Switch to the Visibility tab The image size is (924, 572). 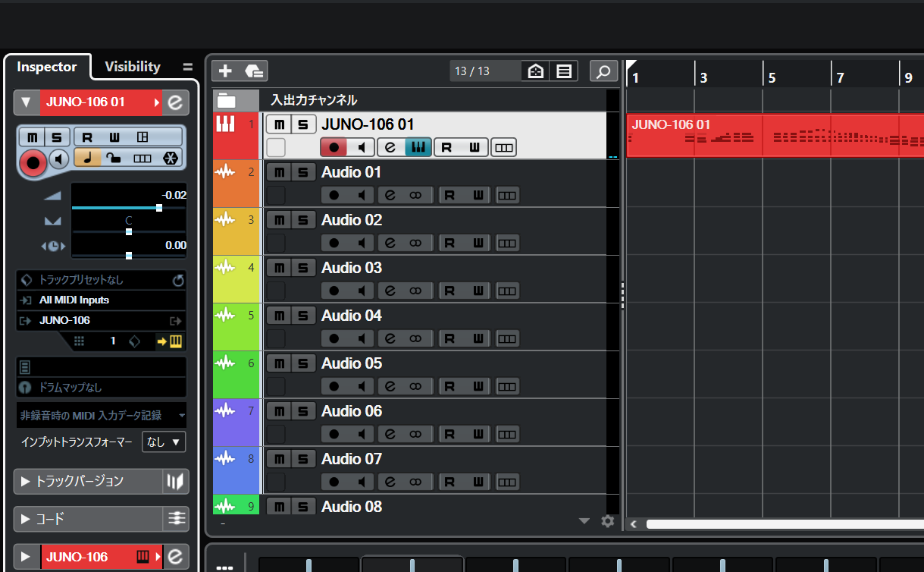(133, 67)
